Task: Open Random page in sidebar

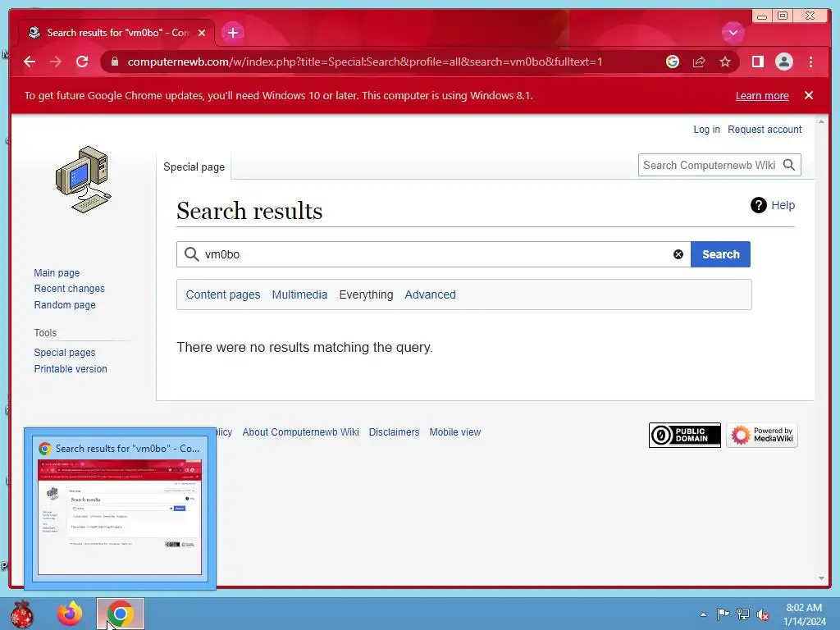Action: click(x=65, y=305)
